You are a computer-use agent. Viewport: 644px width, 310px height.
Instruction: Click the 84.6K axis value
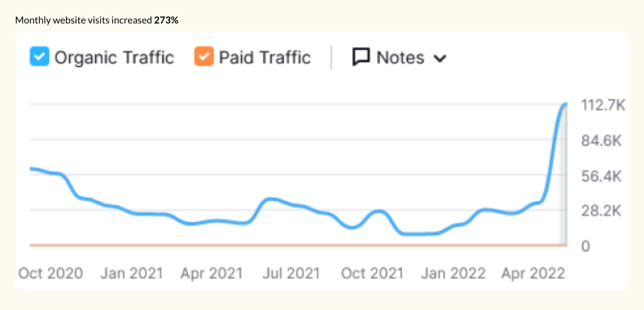click(601, 141)
